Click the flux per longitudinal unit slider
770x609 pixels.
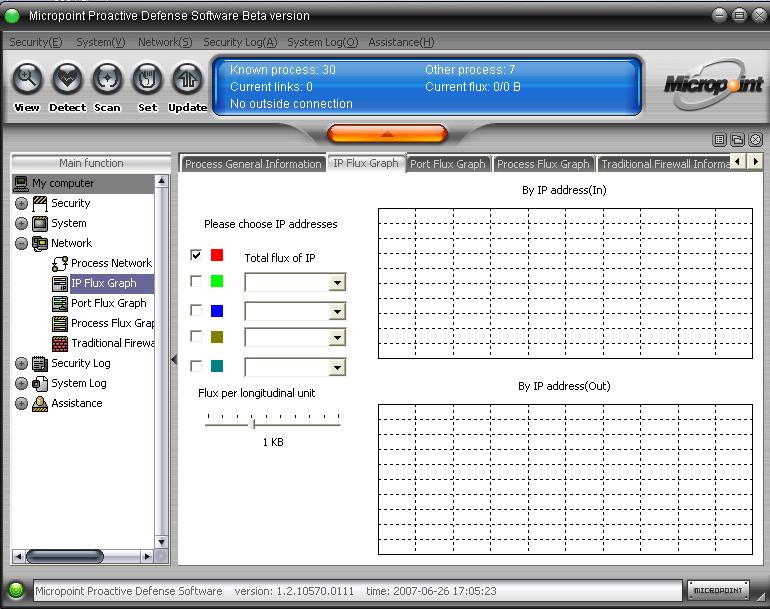click(253, 423)
